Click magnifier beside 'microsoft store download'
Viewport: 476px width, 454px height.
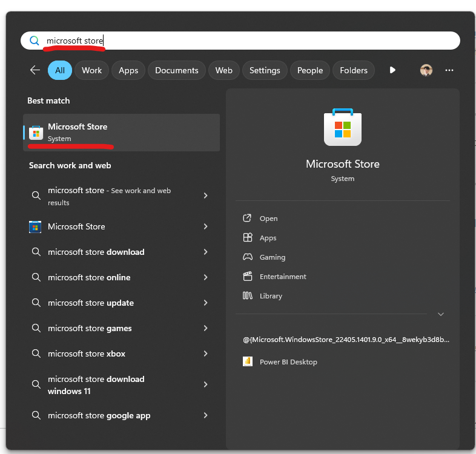pyautogui.click(x=36, y=252)
